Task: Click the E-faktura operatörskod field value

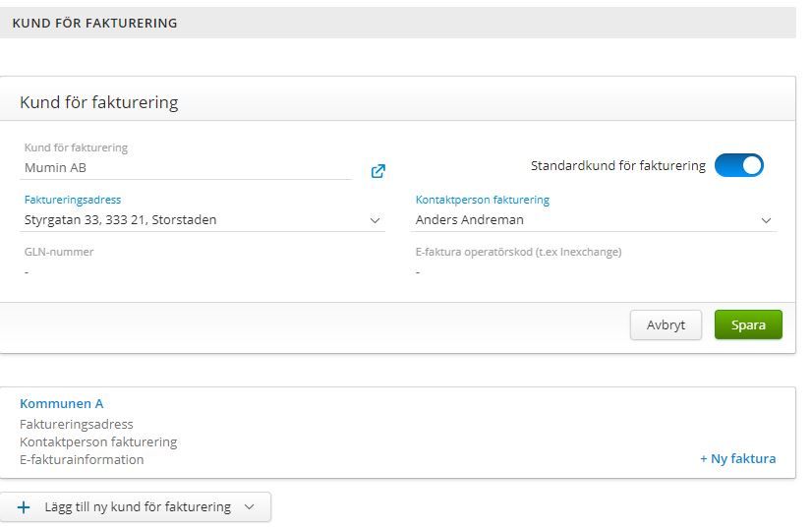Action: tap(419, 271)
